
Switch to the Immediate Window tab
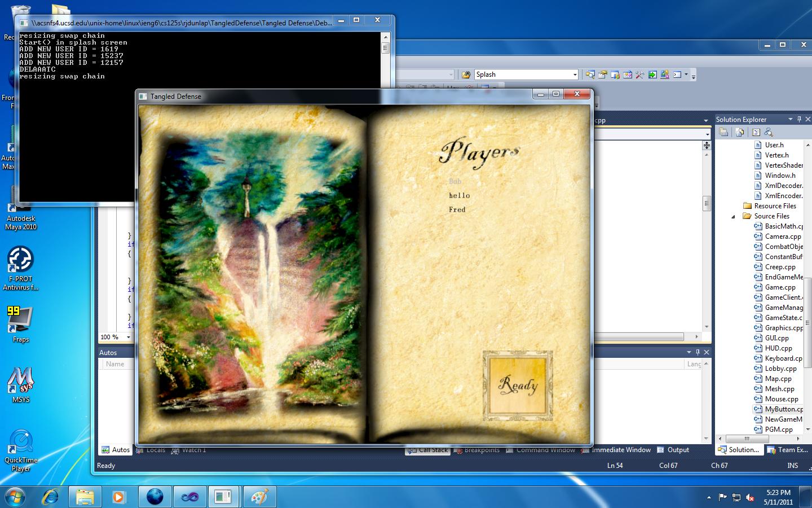pyautogui.click(x=616, y=450)
